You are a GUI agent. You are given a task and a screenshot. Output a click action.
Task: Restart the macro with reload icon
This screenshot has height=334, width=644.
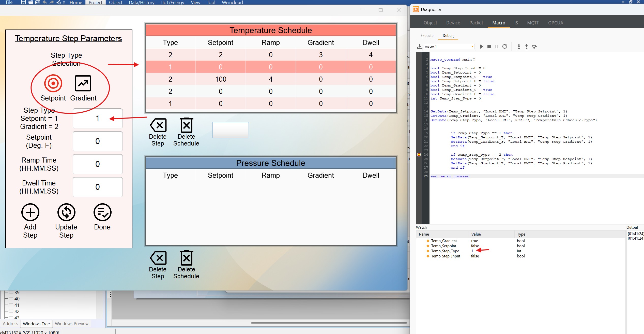(x=505, y=47)
